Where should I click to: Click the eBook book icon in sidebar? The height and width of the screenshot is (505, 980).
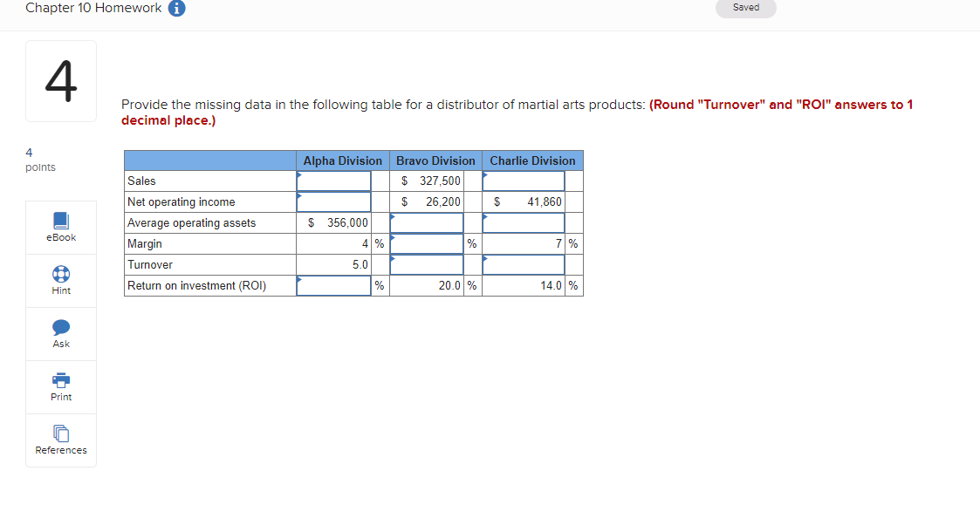[x=60, y=222]
